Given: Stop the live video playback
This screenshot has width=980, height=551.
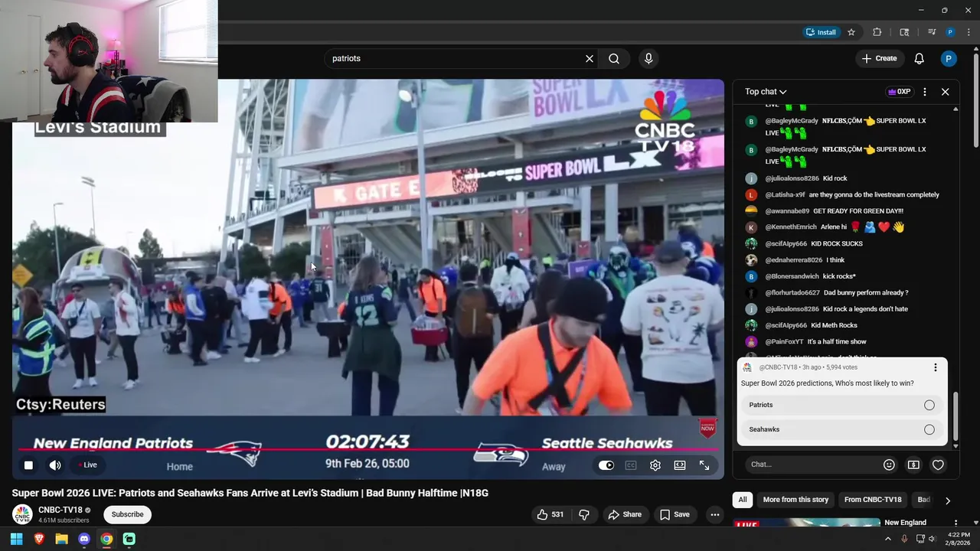Looking at the screenshot, I should (x=28, y=465).
